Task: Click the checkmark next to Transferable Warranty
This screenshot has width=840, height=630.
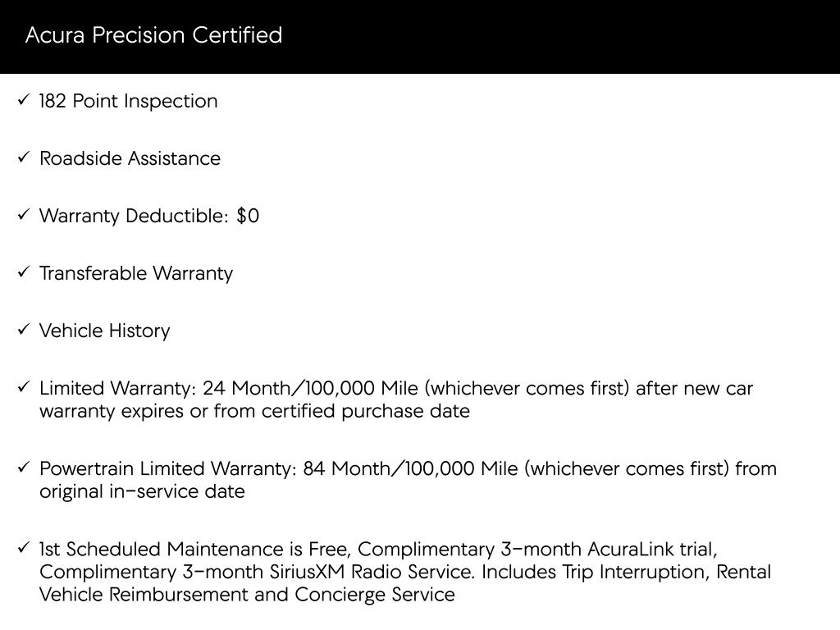Action: [x=24, y=273]
